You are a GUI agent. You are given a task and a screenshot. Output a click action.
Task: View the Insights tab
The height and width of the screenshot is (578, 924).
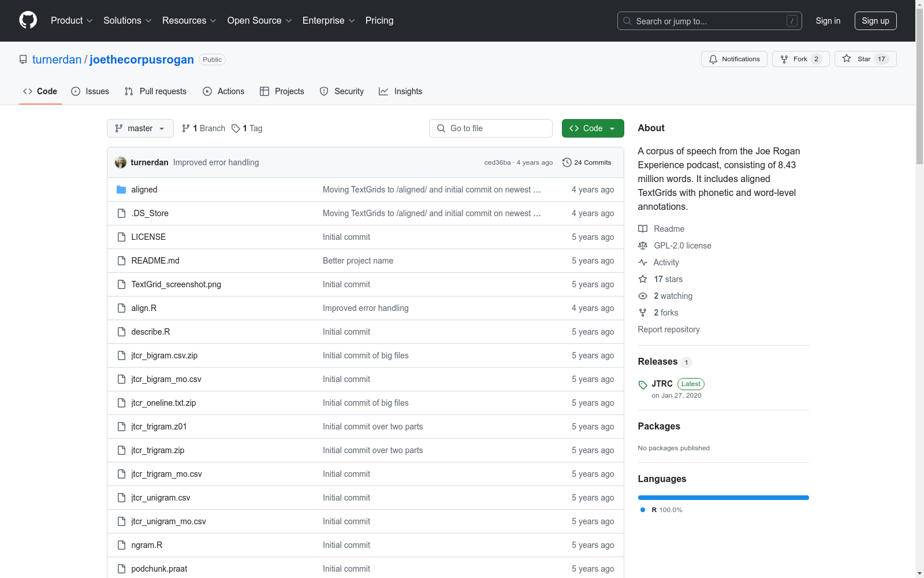coord(401,91)
